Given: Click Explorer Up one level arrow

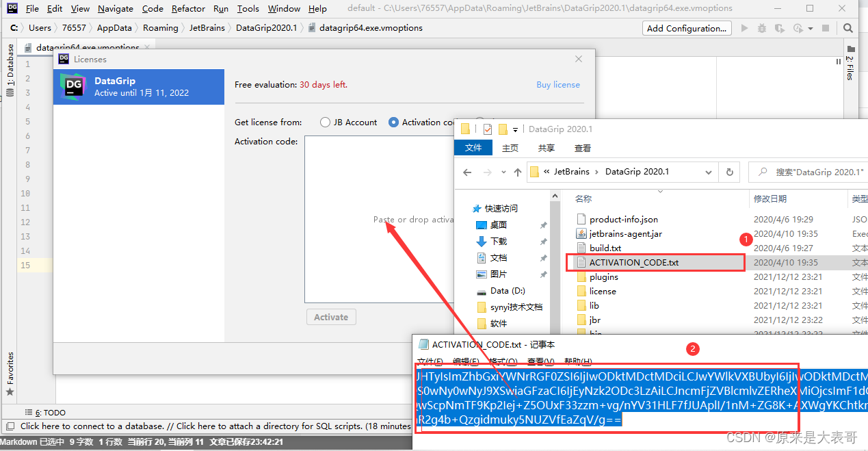Looking at the screenshot, I should [518, 172].
